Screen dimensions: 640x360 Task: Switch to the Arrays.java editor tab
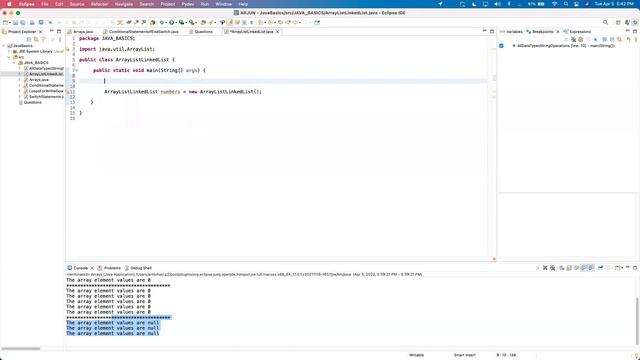click(83, 31)
